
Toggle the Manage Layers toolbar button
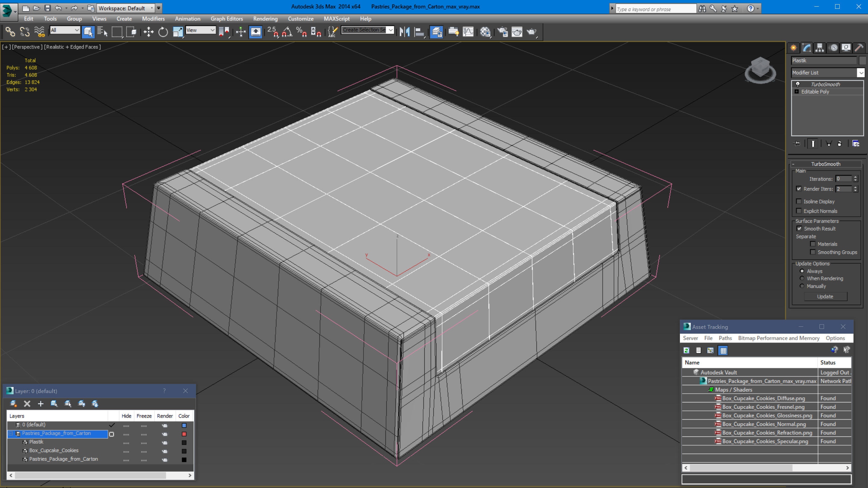click(436, 32)
